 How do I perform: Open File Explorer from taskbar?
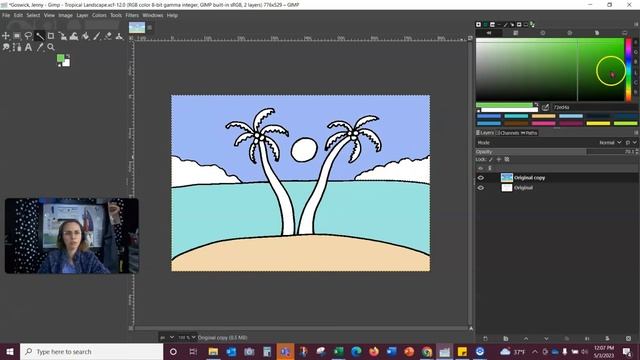tap(213, 351)
